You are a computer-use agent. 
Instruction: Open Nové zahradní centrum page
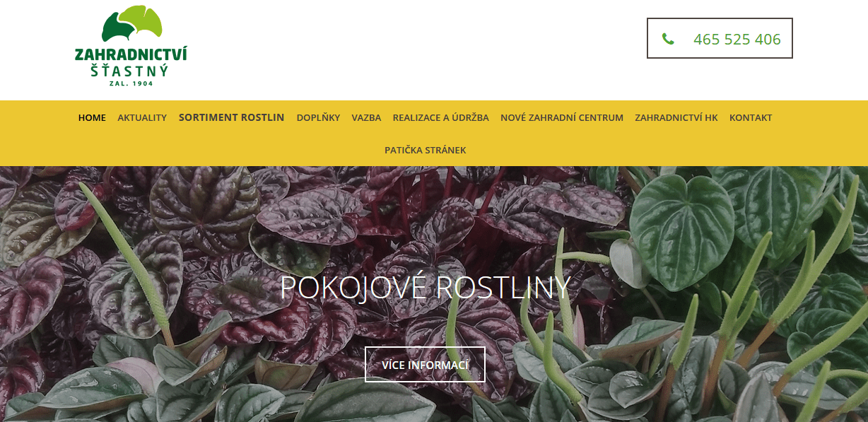(x=562, y=117)
